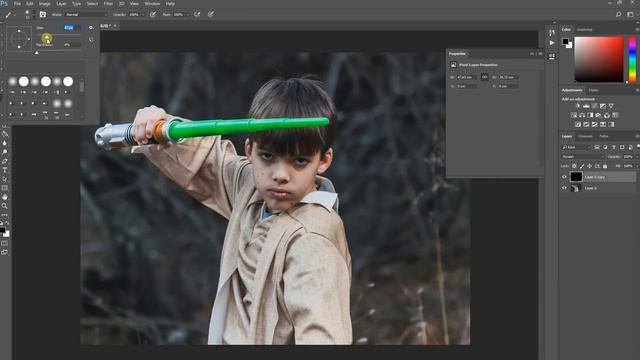
Task: Enable airbrush-style build-up icon
Action: [197, 14]
